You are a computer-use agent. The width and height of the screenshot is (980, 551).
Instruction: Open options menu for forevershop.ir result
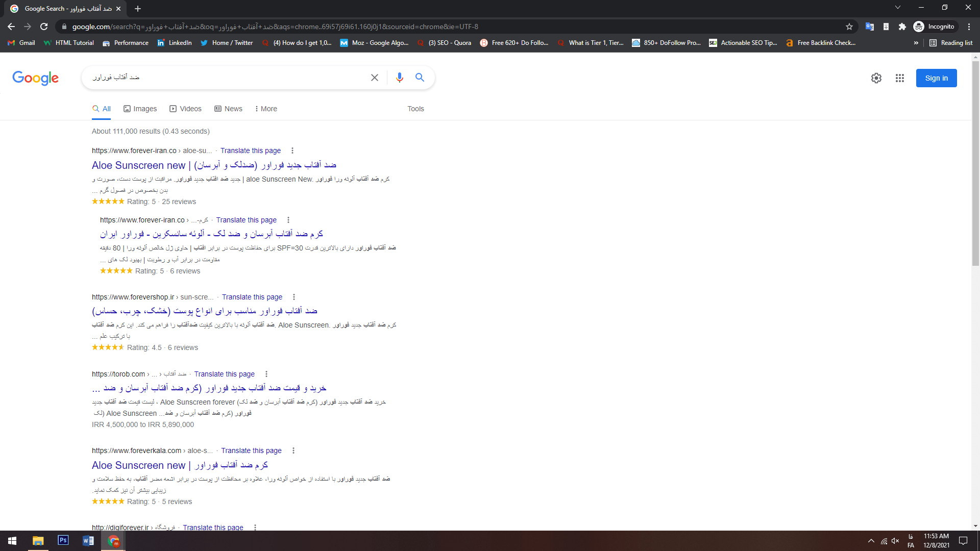tap(294, 297)
